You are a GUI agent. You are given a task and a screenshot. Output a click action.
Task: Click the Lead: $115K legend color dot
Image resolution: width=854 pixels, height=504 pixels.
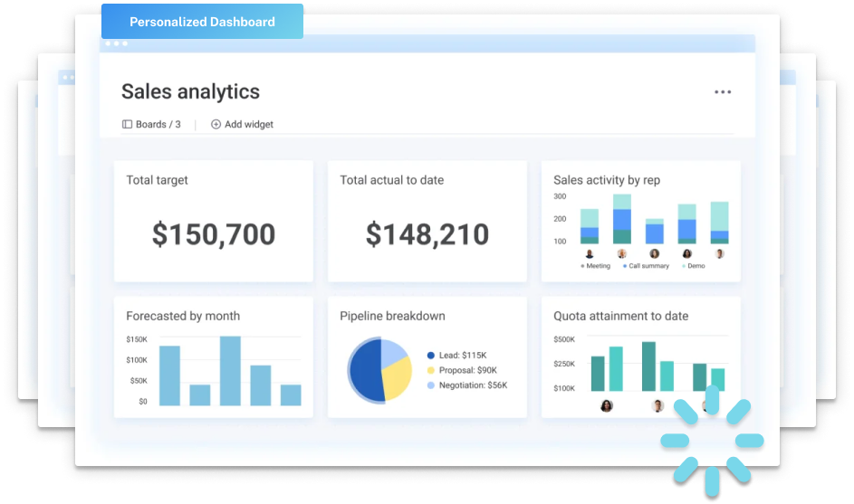tap(430, 356)
